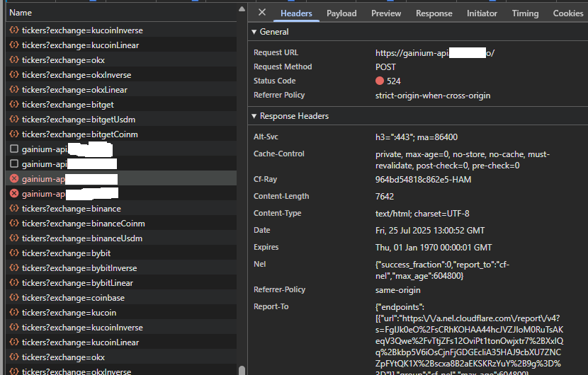This screenshot has width=588, height=375.
Task: Click the request list scrollbar thumb
Action: coord(242,370)
